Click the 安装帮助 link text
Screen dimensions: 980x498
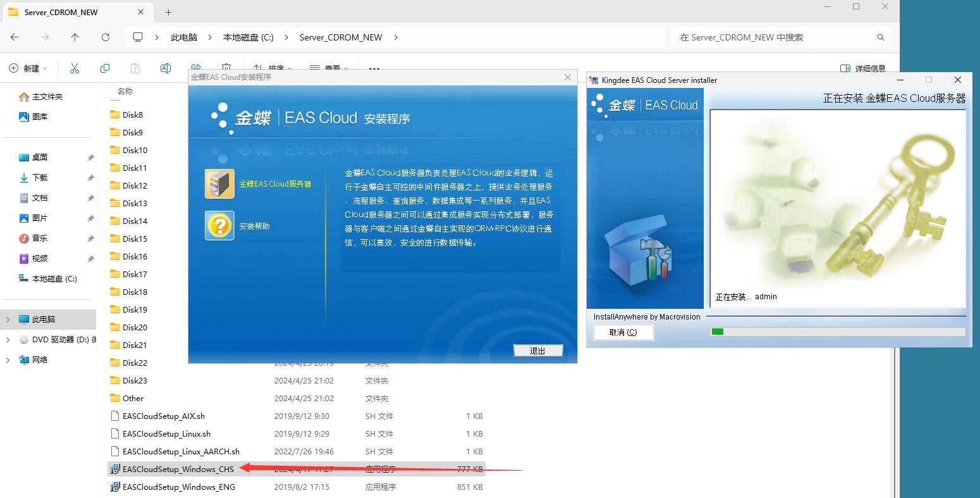click(x=254, y=226)
